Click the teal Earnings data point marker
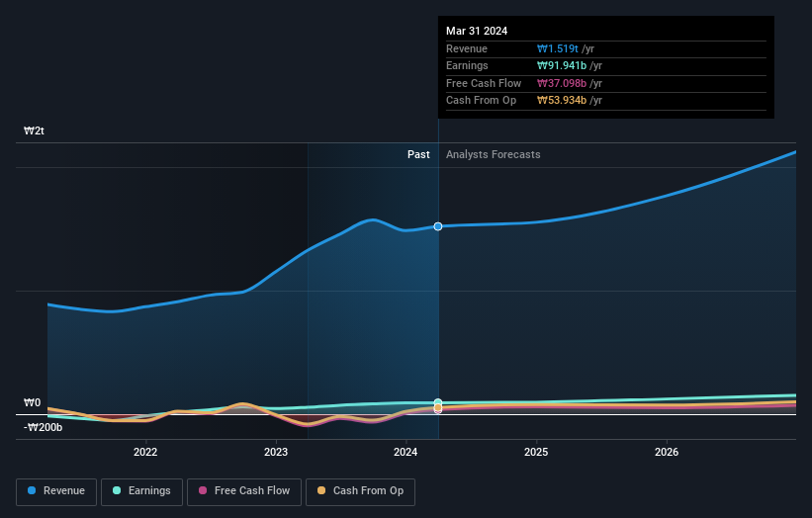Image resolution: width=812 pixels, height=518 pixels. tap(438, 402)
